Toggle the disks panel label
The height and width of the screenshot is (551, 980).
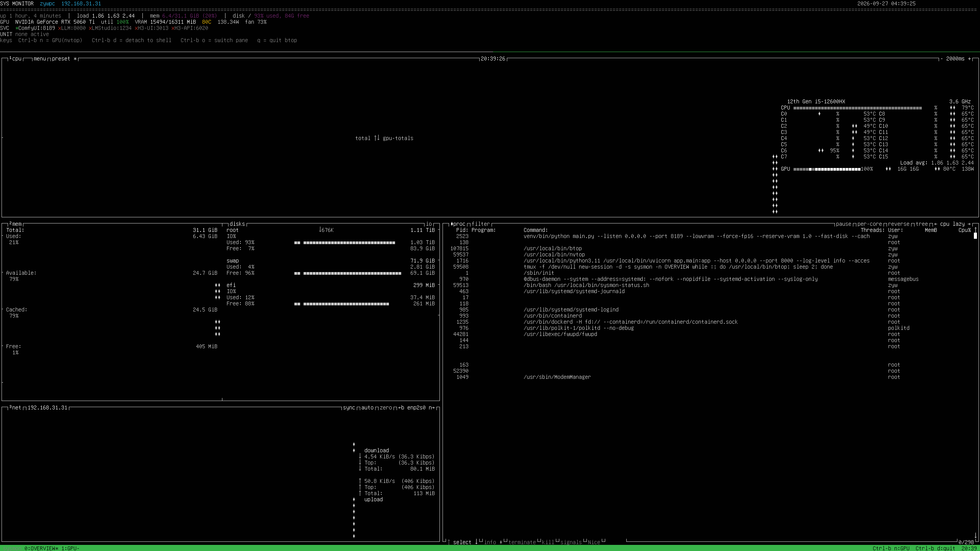coord(237,224)
